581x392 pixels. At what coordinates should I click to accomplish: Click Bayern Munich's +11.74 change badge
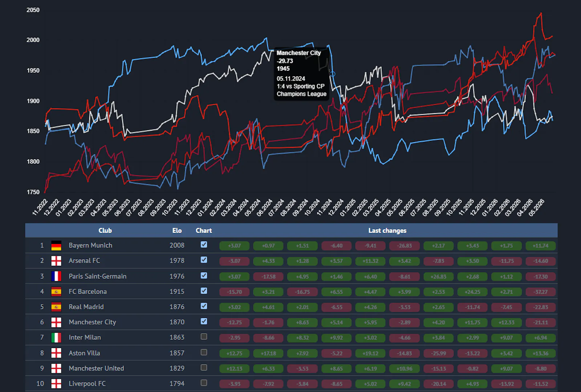click(x=541, y=246)
